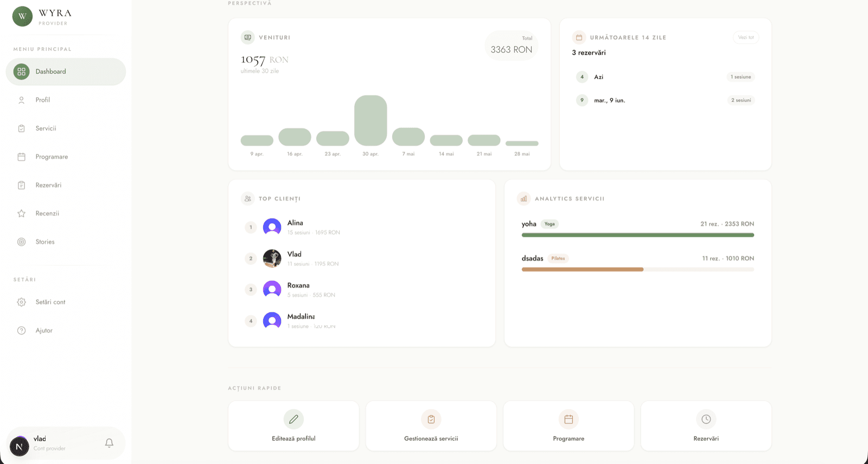Click the Profil person icon

(x=22, y=100)
